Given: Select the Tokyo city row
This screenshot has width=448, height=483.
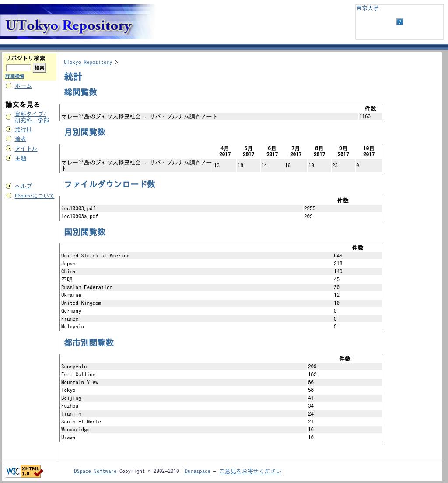Looking at the screenshot, I should click(x=221, y=390).
